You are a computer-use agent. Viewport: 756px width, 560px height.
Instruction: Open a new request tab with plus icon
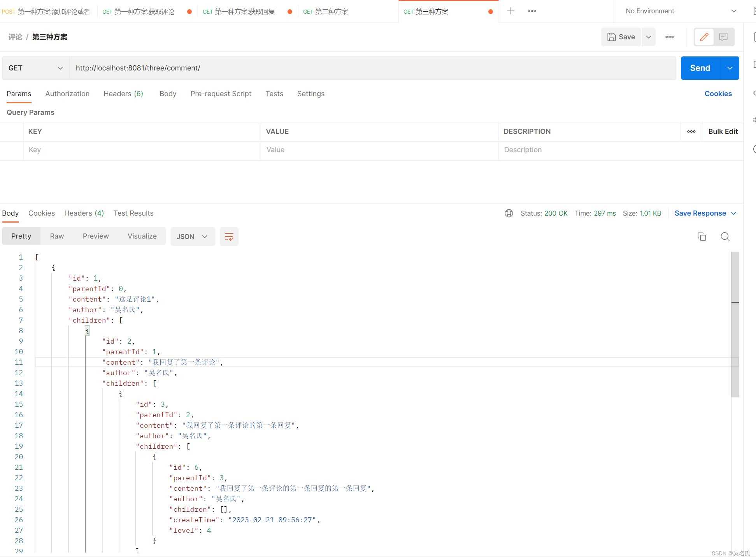(511, 11)
